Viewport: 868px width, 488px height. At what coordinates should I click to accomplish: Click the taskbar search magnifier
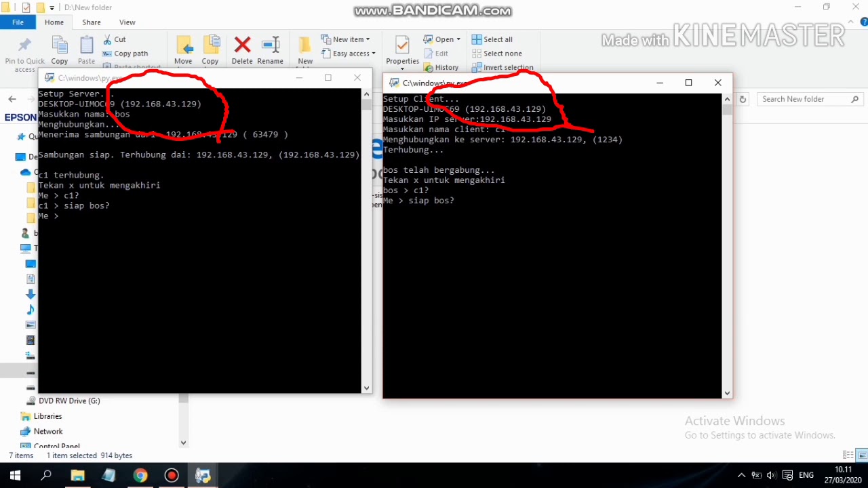pos(46,475)
